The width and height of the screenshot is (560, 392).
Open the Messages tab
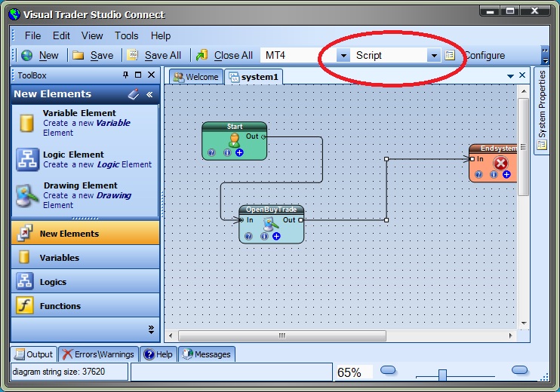pyautogui.click(x=207, y=354)
